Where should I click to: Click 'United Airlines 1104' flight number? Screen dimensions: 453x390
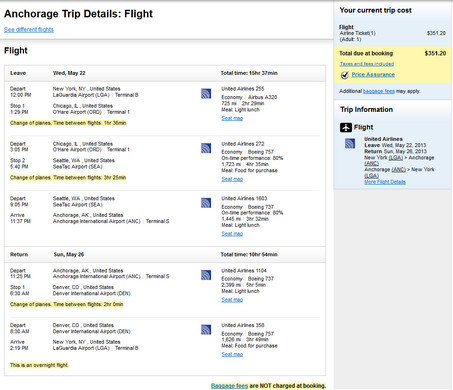coord(244,270)
